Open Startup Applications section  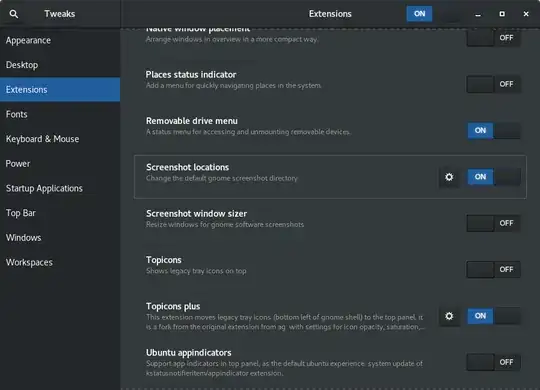click(60, 188)
